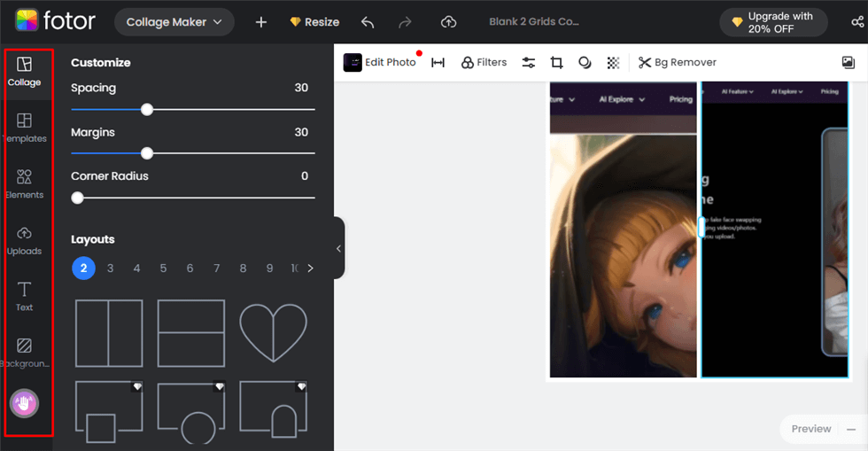Select layout count 4

coord(136,268)
